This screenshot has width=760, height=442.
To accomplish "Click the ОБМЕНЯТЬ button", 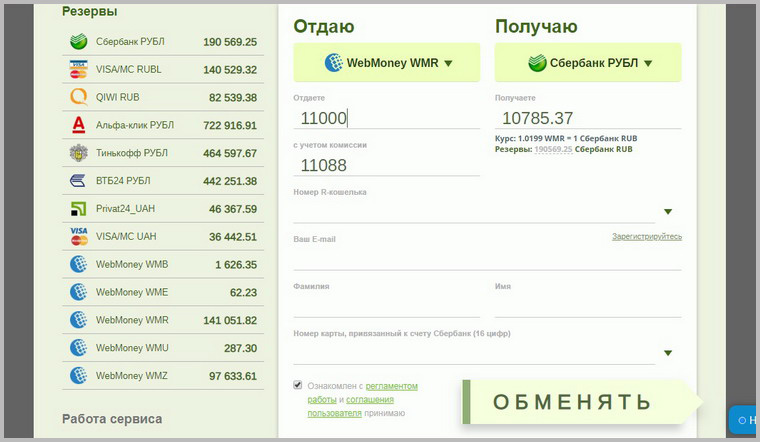I will click(583, 402).
